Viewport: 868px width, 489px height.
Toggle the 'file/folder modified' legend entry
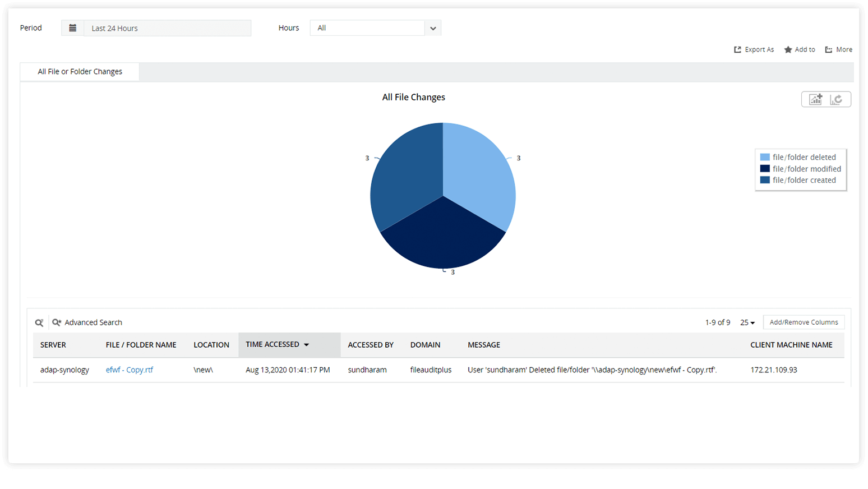tap(804, 168)
